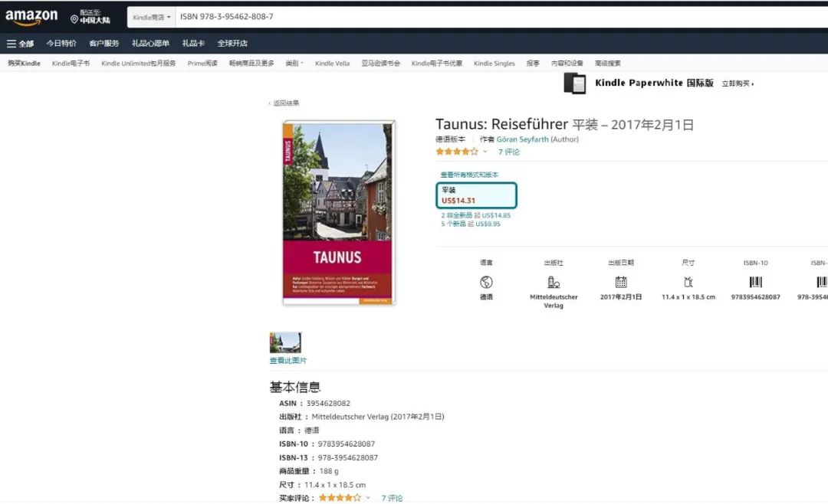Open author Göran Seyfarth link
Image resolution: width=828 pixels, height=504 pixels.
pyautogui.click(x=522, y=139)
